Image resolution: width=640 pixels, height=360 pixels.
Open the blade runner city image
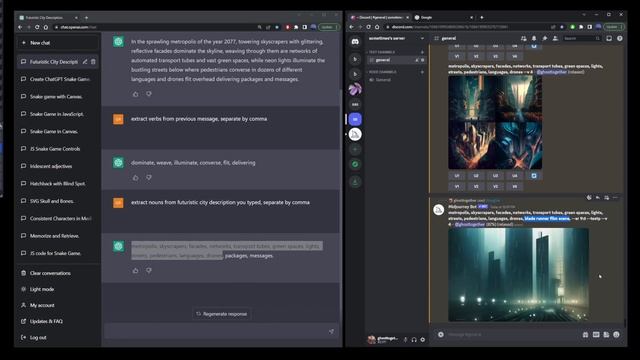(x=518, y=275)
